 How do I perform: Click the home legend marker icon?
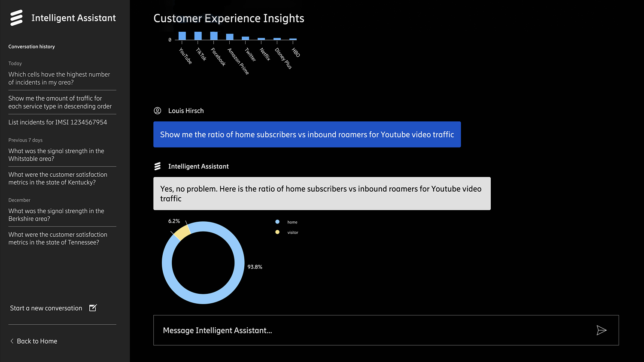click(277, 222)
